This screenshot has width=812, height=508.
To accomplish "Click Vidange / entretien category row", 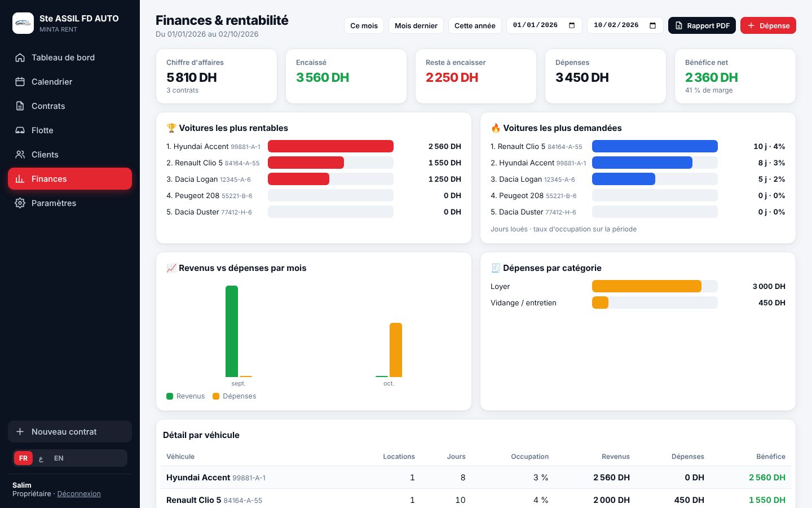I will click(638, 303).
